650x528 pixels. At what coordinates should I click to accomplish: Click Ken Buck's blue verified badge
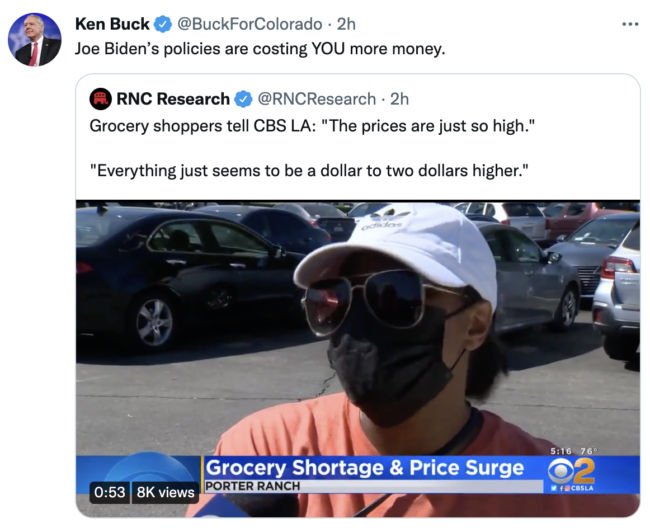(x=163, y=24)
